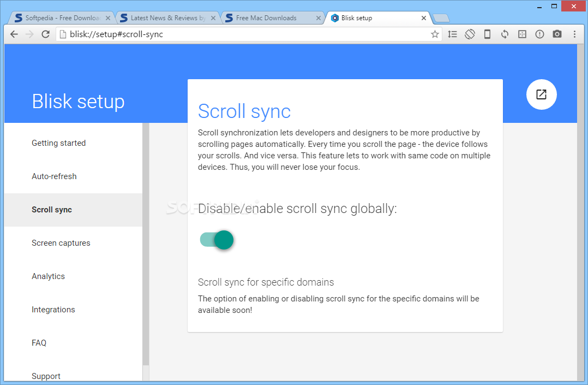Viewport: 588px width, 385px height.
Task: Close the Blisk setup tab
Action: 424,18
